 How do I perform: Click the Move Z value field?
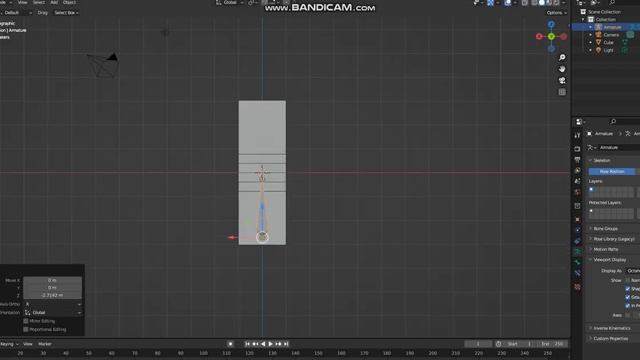53,295
